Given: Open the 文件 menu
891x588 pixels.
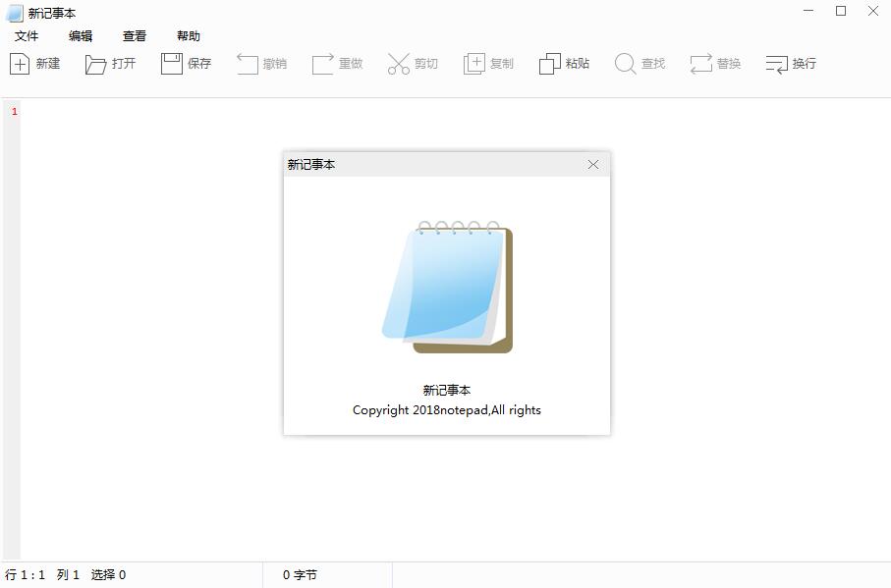Looking at the screenshot, I should (x=26, y=35).
